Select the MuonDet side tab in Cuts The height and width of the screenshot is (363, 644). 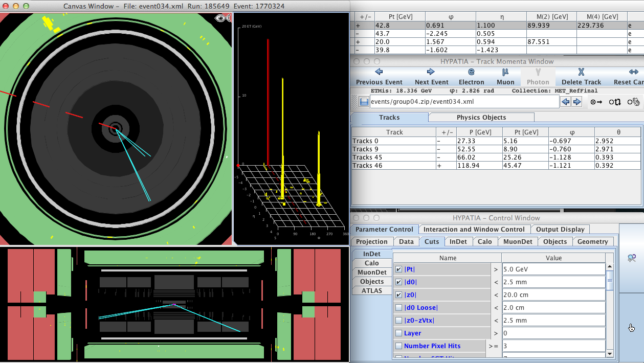tap(372, 273)
